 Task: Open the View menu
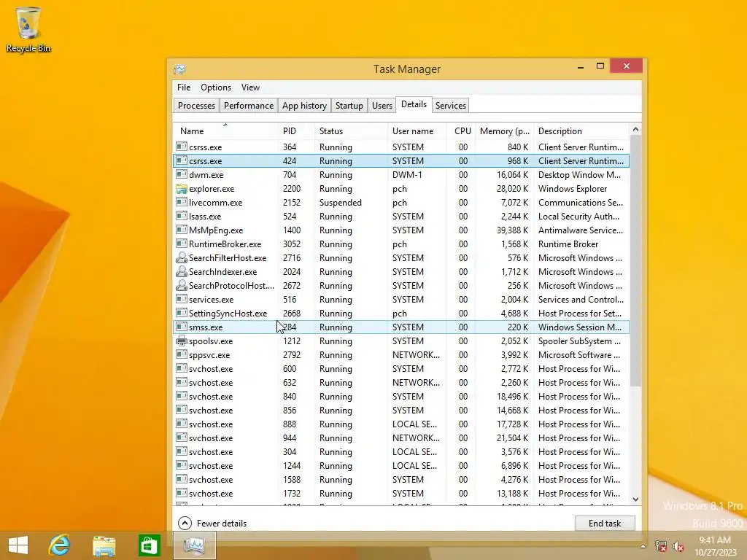[250, 87]
